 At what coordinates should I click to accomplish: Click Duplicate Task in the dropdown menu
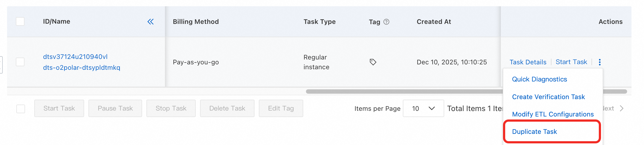point(535,132)
